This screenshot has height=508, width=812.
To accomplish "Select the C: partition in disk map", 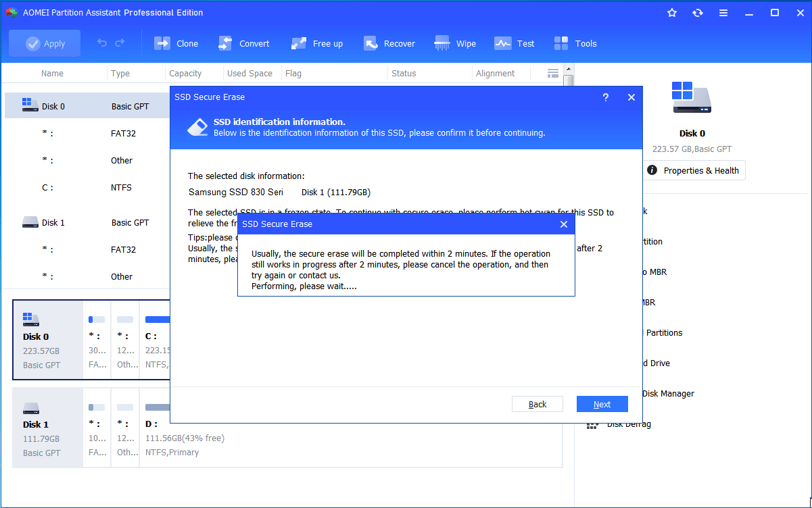I will click(155, 340).
